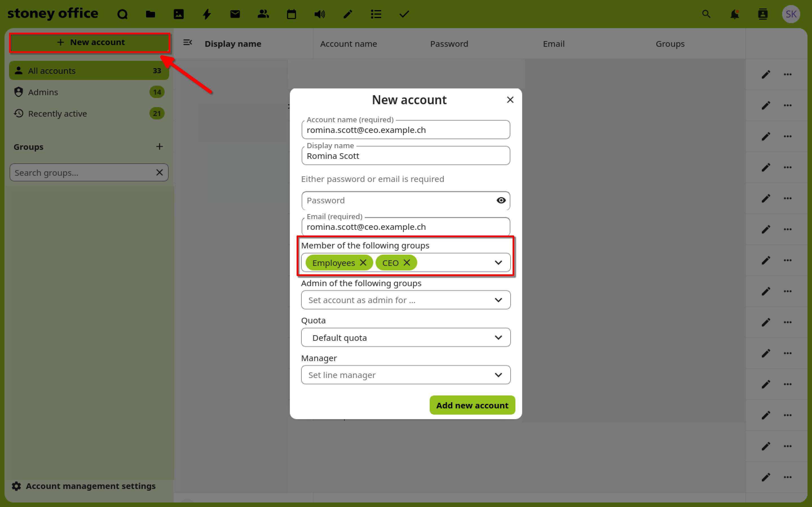
Task: Open the Mail envelope icon
Action: pos(235,14)
